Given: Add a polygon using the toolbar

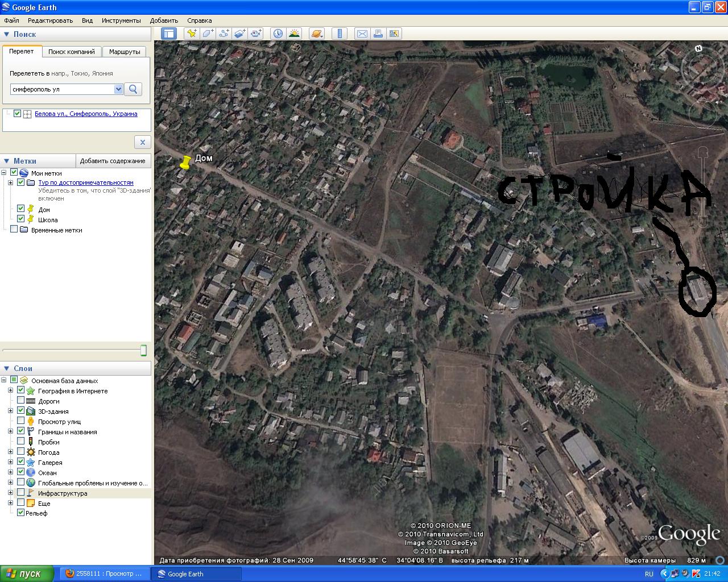Looking at the screenshot, I should [x=208, y=34].
